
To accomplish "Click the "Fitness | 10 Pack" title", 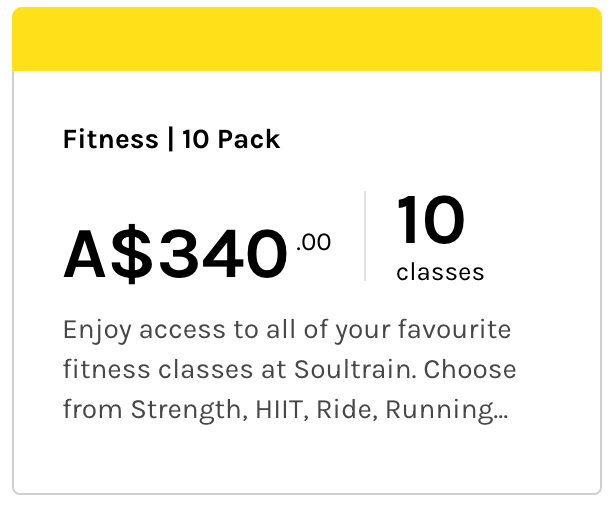I will 171,139.
